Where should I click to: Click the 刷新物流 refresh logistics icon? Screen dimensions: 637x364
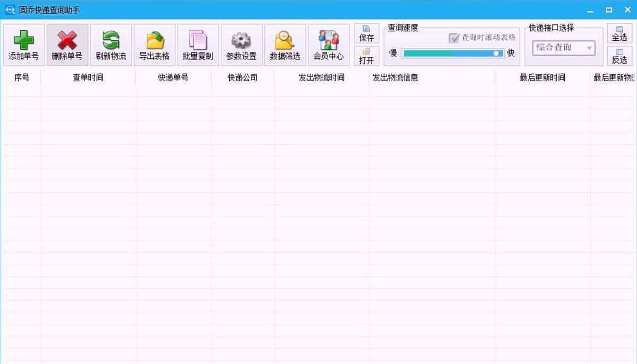click(110, 45)
